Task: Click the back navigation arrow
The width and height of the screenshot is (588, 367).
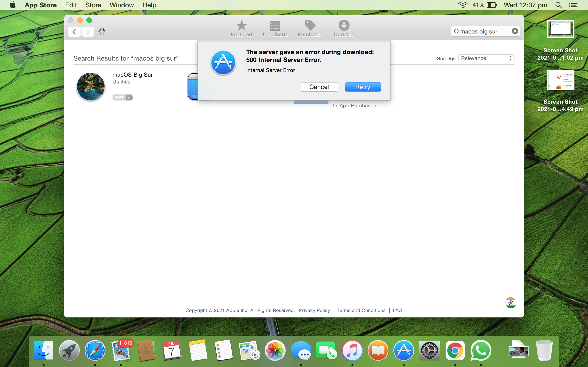Action: (x=74, y=32)
